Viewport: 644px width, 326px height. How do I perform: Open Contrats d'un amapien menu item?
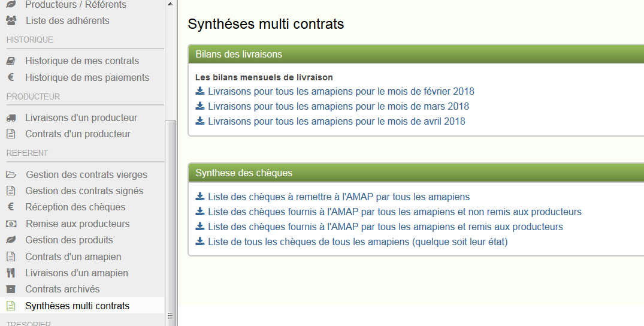pyautogui.click(x=73, y=256)
